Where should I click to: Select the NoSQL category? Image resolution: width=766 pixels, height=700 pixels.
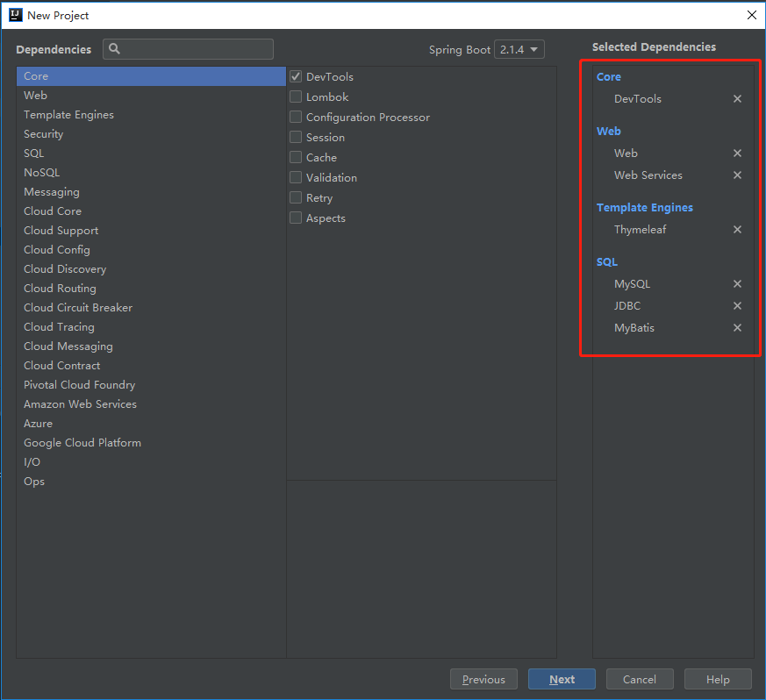(151, 173)
